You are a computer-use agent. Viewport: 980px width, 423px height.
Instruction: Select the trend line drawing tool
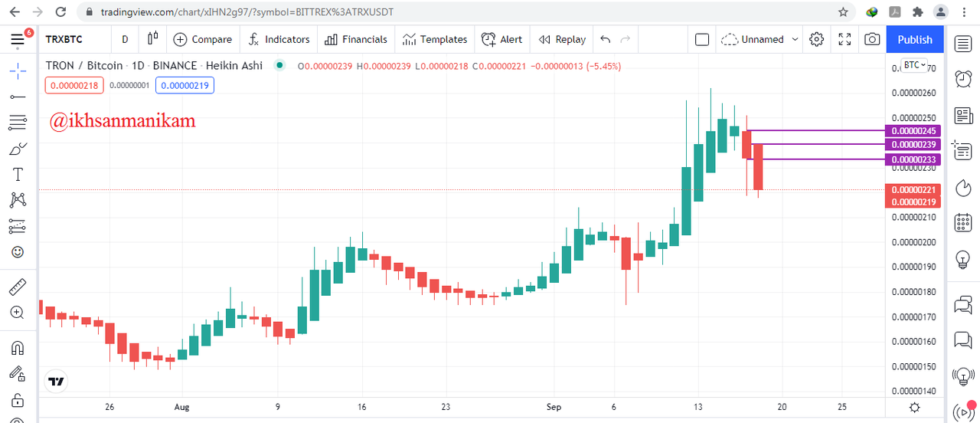[18, 97]
